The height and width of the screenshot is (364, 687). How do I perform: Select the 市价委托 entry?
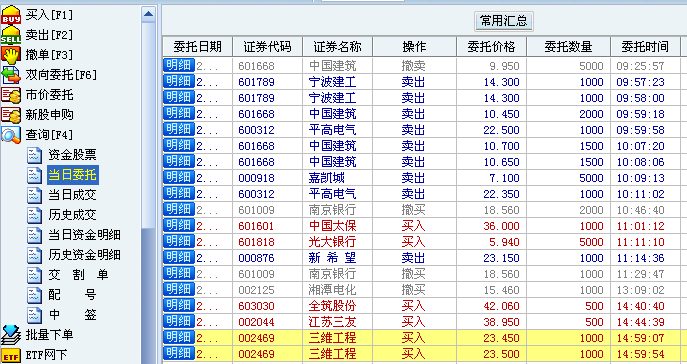[49, 95]
